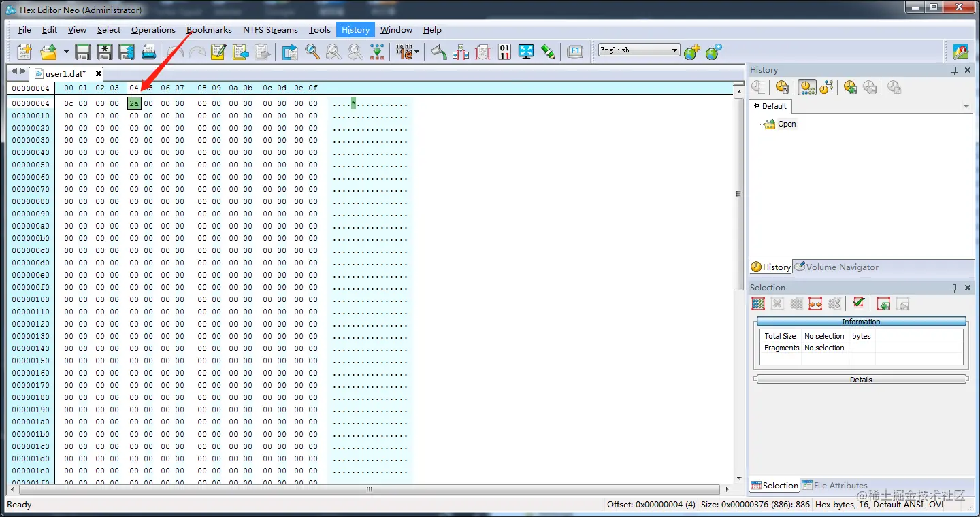Click the Open file folder icon
Screen dimensions: 980x517
(x=49, y=52)
